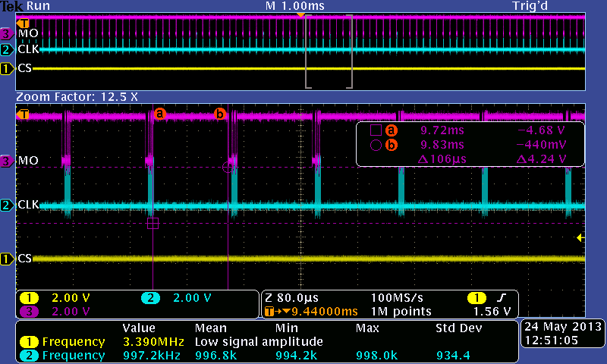Viewport: 607px width, 364px height.
Task: Click the channel 2 Frequency measurement badge
Action: coord(29,356)
